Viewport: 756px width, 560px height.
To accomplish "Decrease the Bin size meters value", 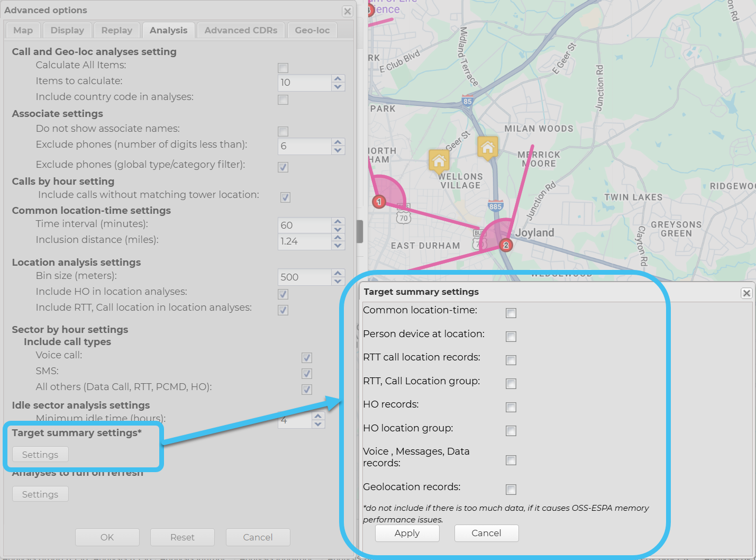I will tap(338, 281).
